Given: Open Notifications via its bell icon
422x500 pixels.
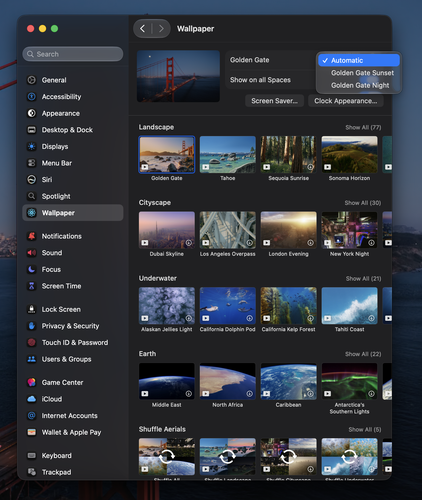Looking at the screenshot, I should tap(31, 236).
